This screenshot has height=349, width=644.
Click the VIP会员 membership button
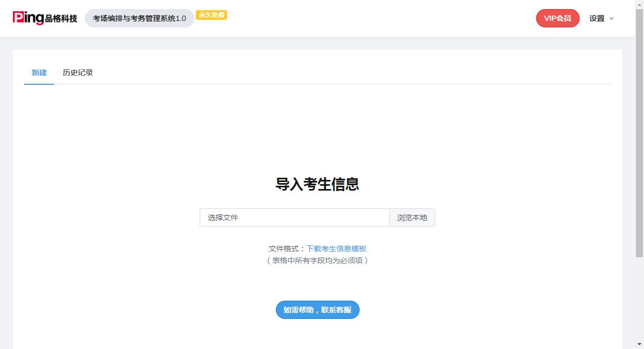pyautogui.click(x=558, y=18)
